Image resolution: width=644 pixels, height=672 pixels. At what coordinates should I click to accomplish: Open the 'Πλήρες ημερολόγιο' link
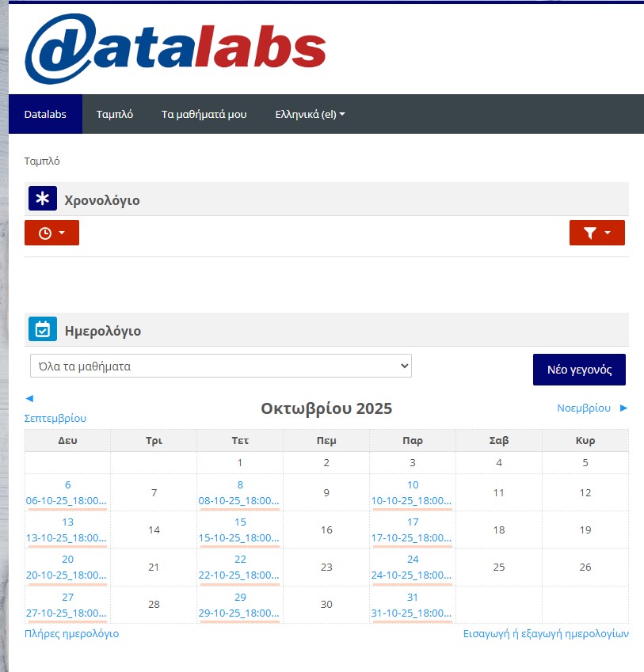point(71,633)
